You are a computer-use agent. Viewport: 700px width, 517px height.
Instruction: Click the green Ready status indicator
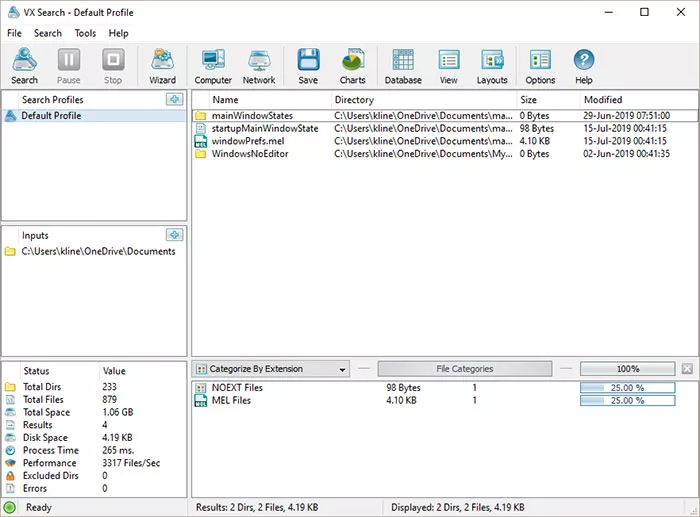[9, 507]
